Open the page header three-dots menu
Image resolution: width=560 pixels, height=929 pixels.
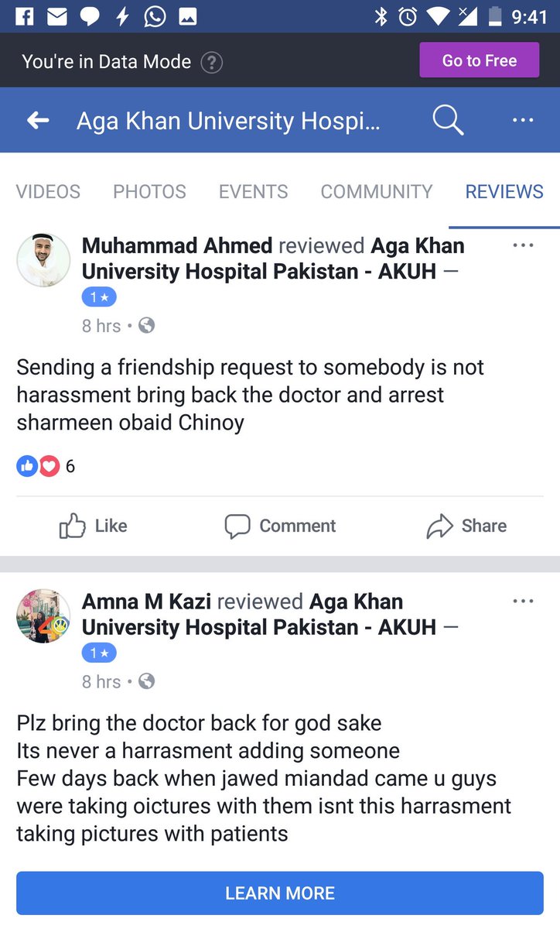pos(523,120)
